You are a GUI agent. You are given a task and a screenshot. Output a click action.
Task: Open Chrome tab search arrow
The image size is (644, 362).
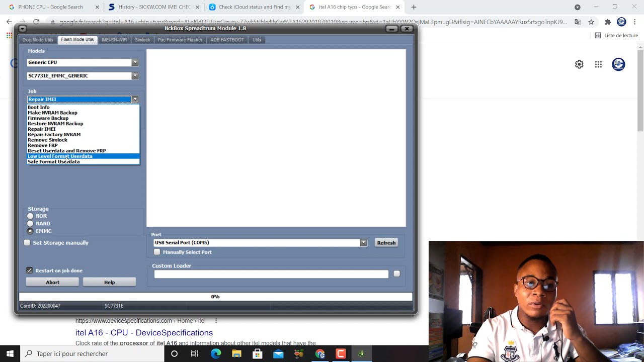click(x=578, y=7)
